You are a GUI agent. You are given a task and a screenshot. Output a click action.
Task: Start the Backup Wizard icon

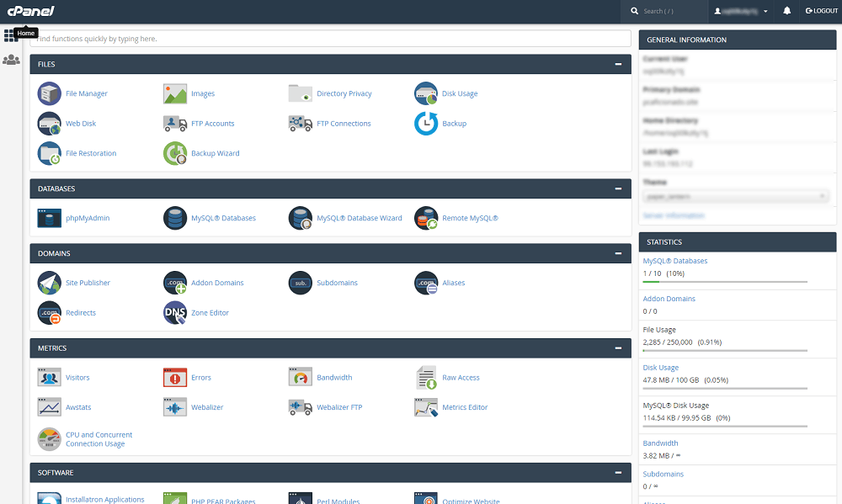pyautogui.click(x=174, y=153)
